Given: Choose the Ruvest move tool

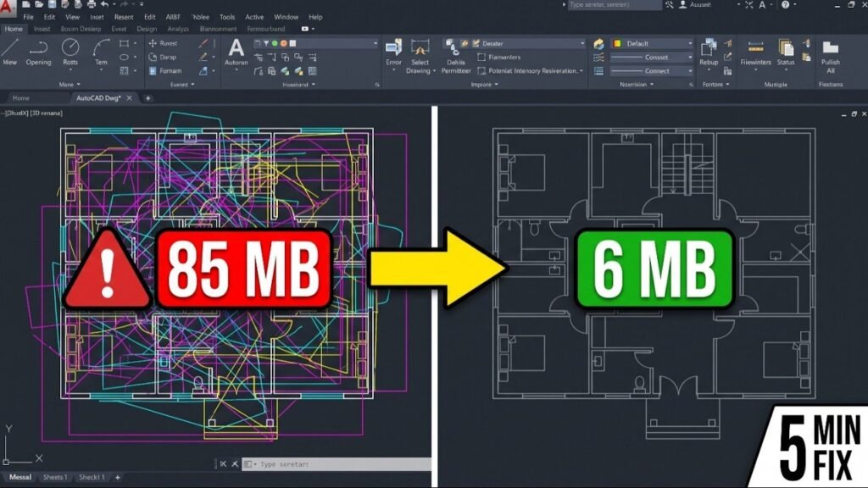Looking at the screenshot, I should [x=162, y=43].
